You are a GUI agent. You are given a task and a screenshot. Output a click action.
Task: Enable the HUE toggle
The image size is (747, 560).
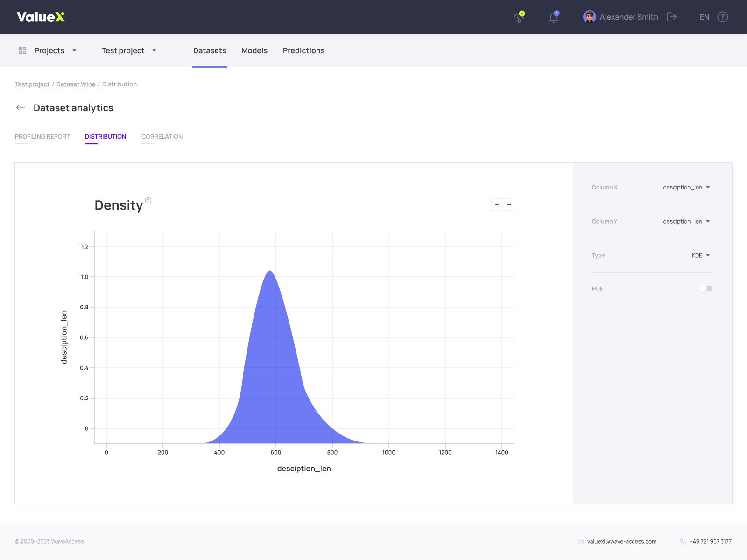click(x=705, y=288)
